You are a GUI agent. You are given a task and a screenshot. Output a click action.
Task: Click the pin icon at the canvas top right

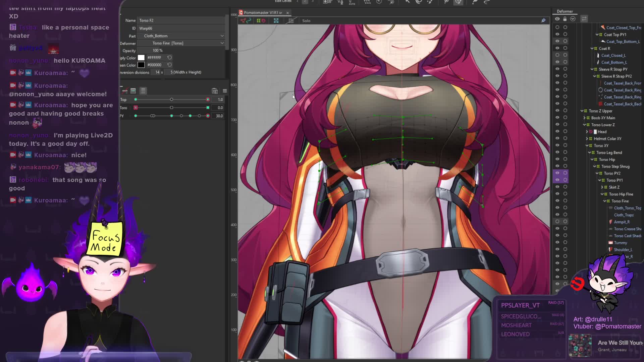543,21
